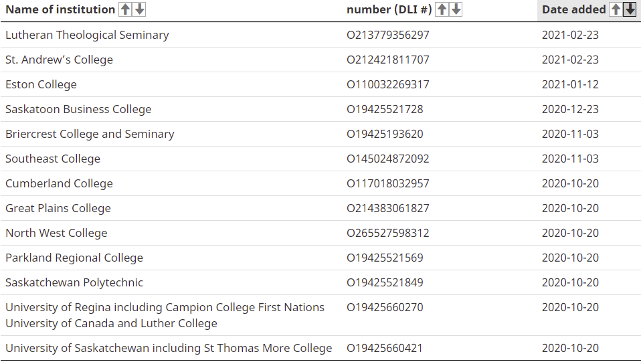Select the Lutheran Theological Seminary row
The width and height of the screenshot is (641, 364).
click(x=320, y=35)
